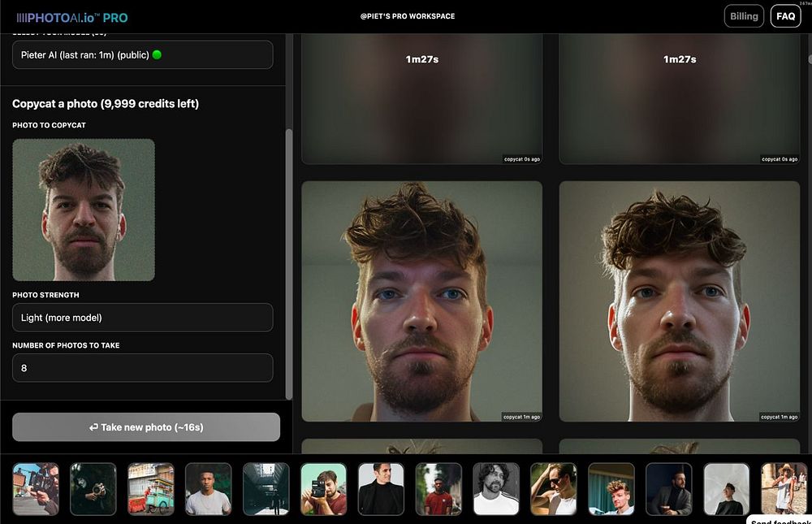Click the right pending photo showing 1m27s
The image size is (812, 524).
[680, 98]
